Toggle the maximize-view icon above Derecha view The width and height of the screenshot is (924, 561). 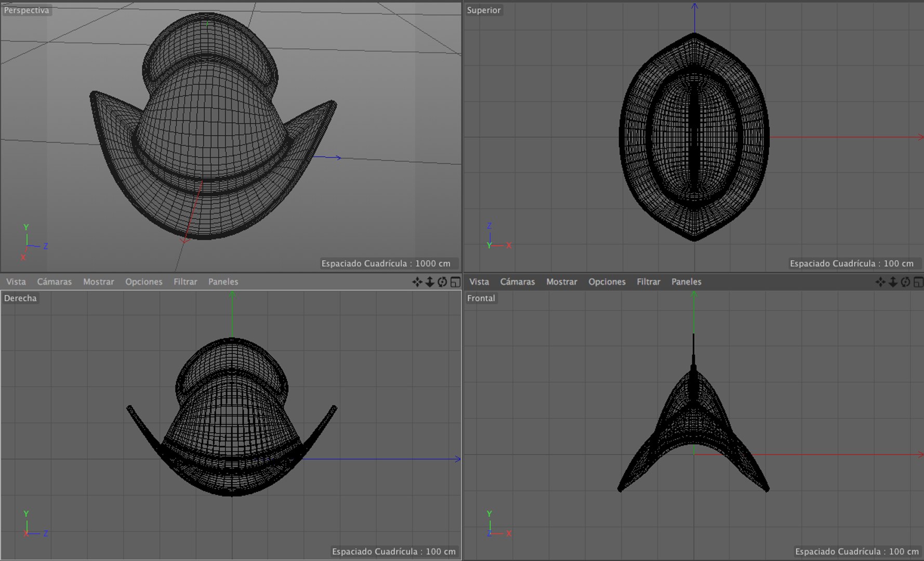(x=455, y=282)
